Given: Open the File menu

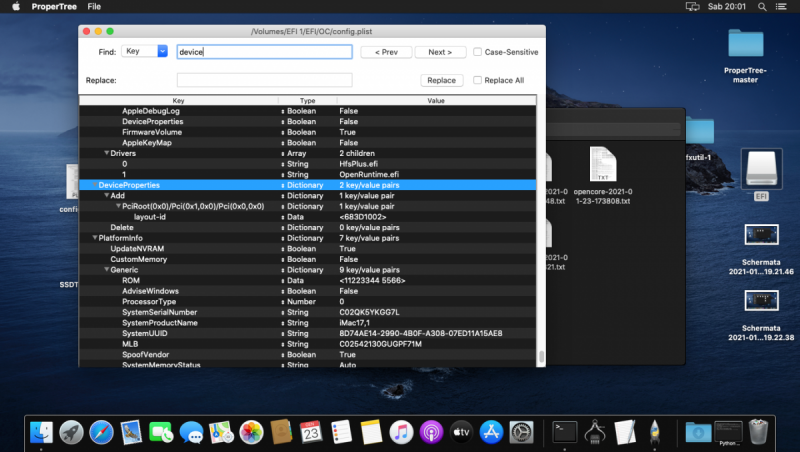Looking at the screenshot, I should coord(94,6).
